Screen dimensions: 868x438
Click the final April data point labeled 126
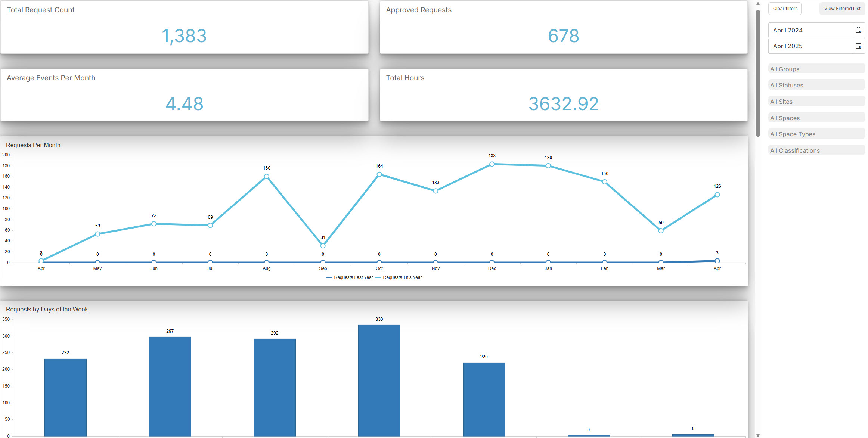click(717, 195)
